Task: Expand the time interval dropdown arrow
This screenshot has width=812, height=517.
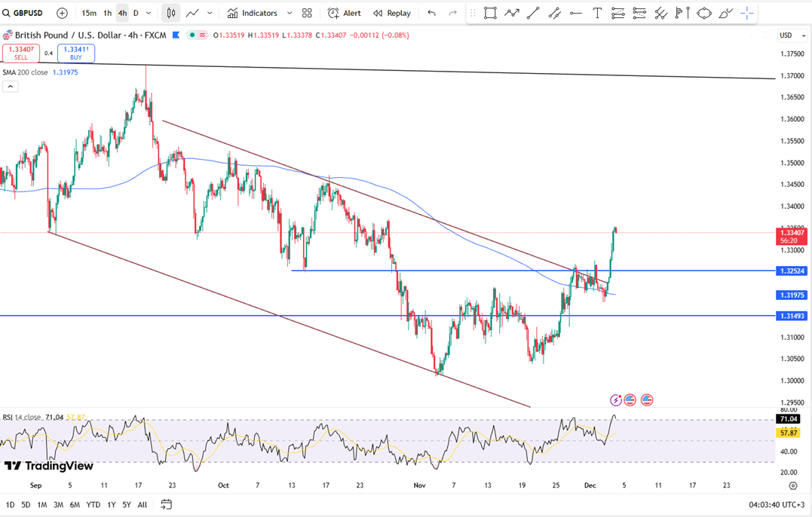Action: coord(149,13)
